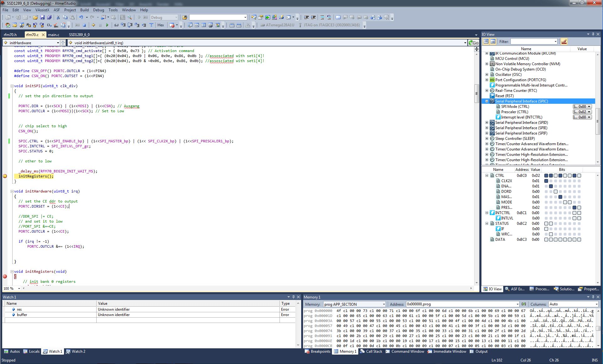This screenshot has height=364, width=603.
Task: Open the Debug menu
Action: coord(98,10)
